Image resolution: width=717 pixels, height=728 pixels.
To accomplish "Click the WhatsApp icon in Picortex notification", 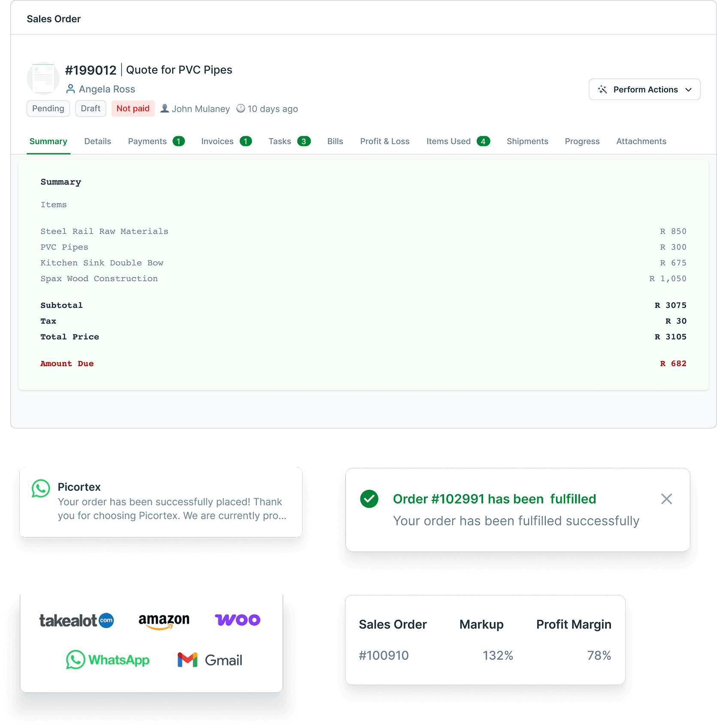I will [x=41, y=488].
